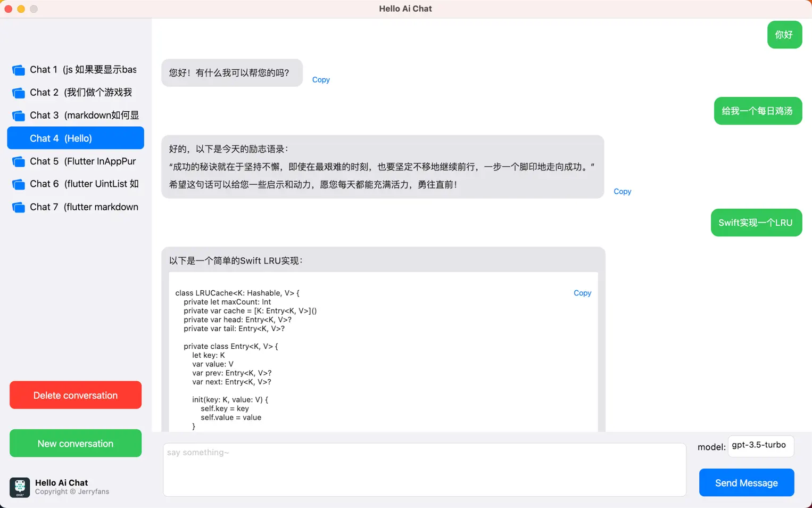
Task: Delete the current conversation
Action: click(x=75, y=395)
